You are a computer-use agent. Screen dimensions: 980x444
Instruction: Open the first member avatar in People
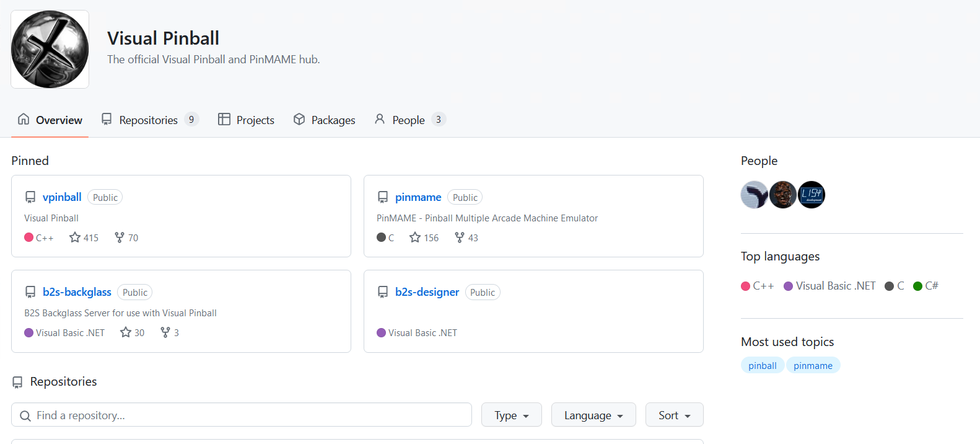pos(755,195)
